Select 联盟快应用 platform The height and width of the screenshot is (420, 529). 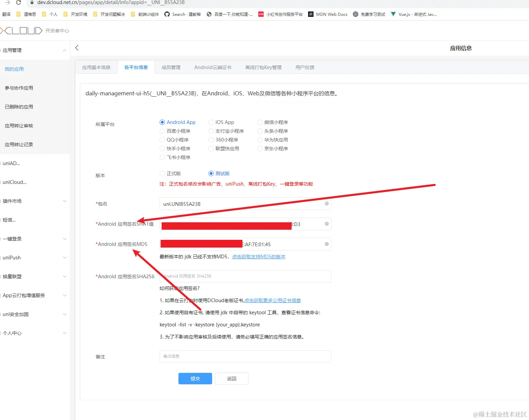click(224, 149)
